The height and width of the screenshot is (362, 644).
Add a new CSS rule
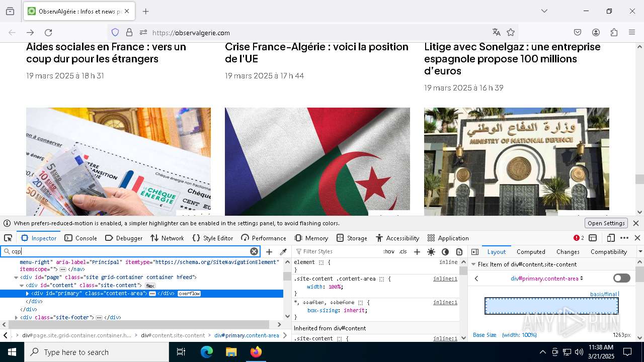(x=417, y=251)
